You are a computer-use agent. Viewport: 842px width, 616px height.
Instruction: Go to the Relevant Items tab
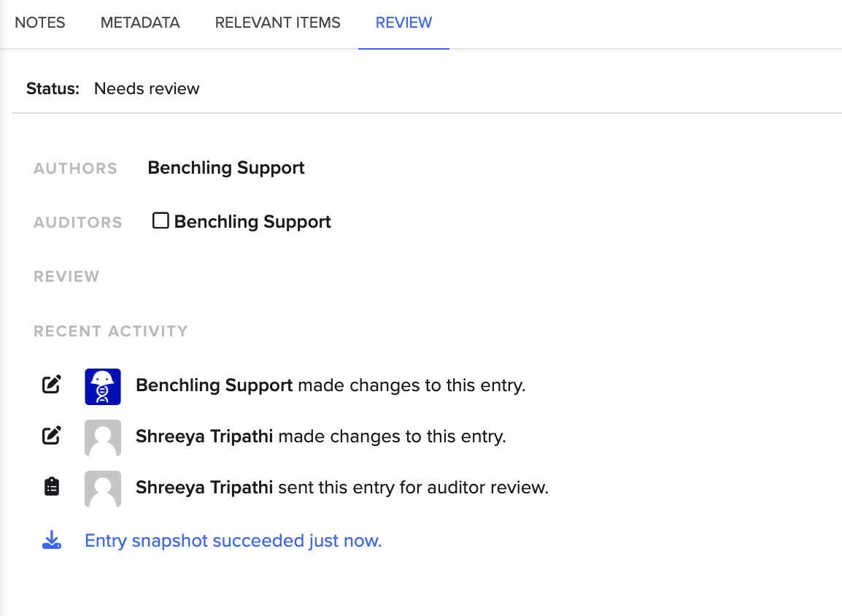click(277, 23)
